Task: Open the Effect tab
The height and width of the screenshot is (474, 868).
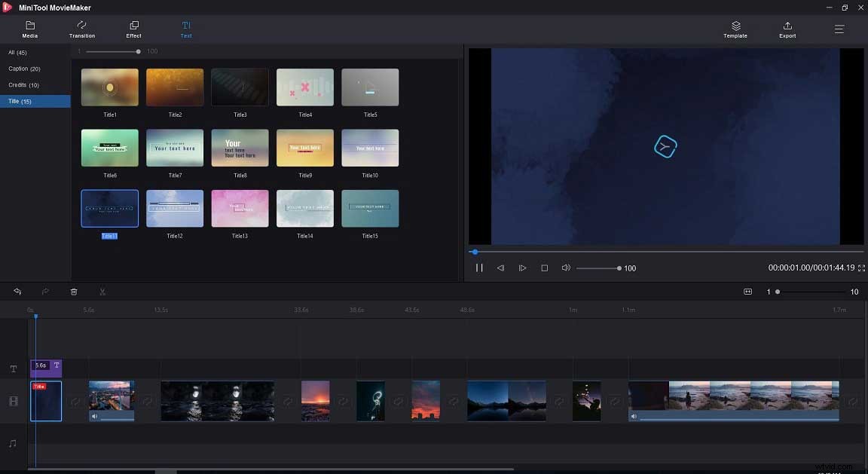Action: pyautogui.click(x=133, y=29)
